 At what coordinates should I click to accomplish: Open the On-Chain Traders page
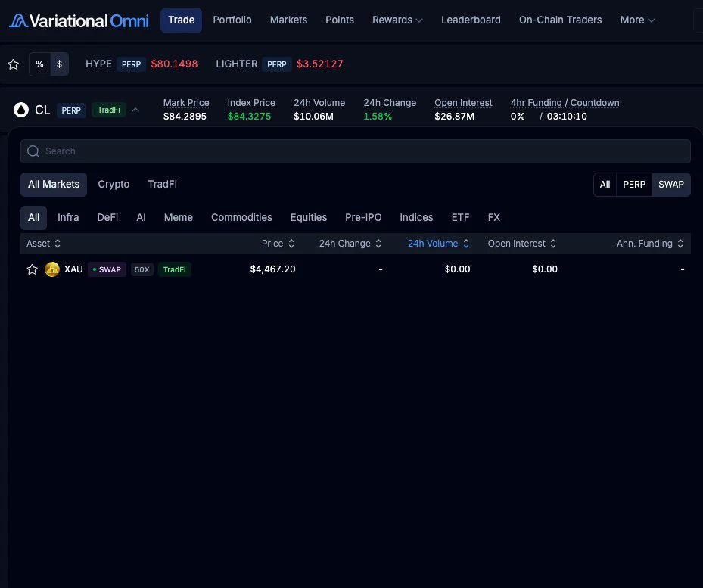[561, 20]
